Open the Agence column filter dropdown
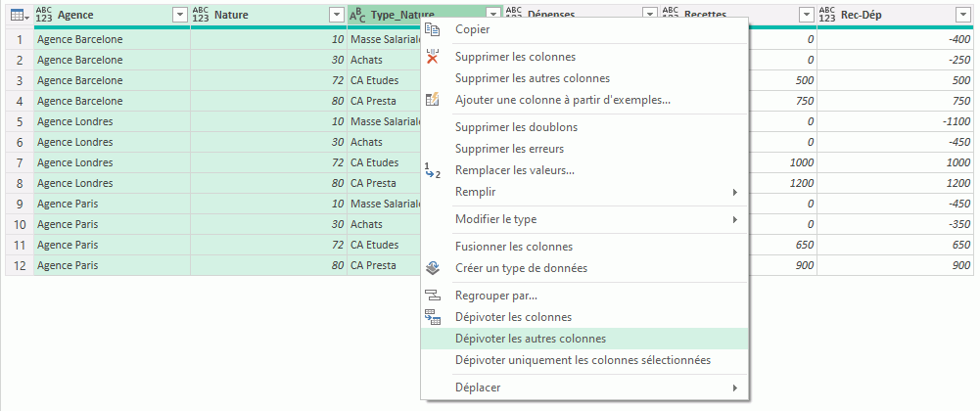Image resolution: width=980 pixels, height=411 pixels. (x=179, y=15)
